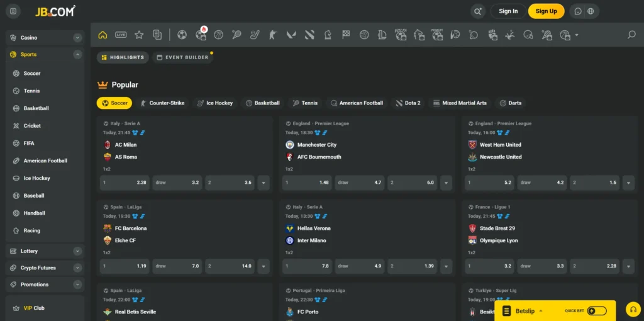Open the language globe icon
644x321 pixels.
[591, 11]
